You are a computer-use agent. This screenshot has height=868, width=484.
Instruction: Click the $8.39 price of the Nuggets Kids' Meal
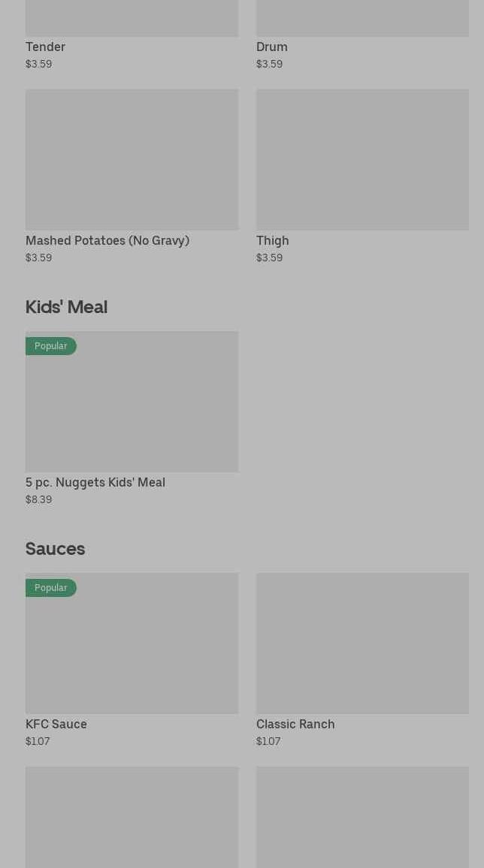[x=38, y=499]
